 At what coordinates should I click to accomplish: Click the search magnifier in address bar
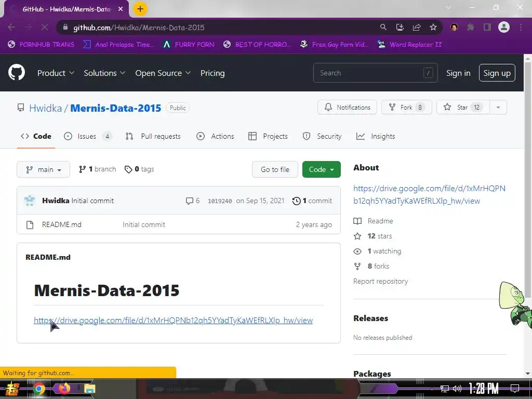[383, 27]
